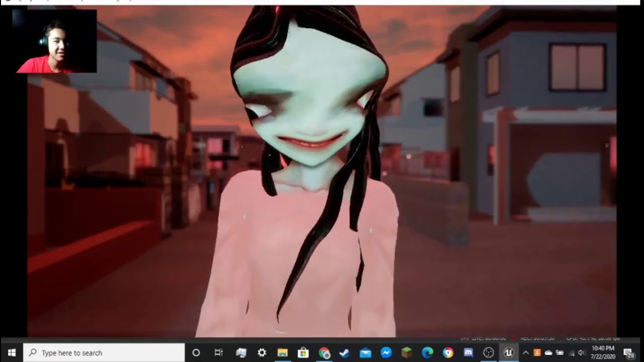Switch to OBS Studio in taskbar

click(489, 353)
